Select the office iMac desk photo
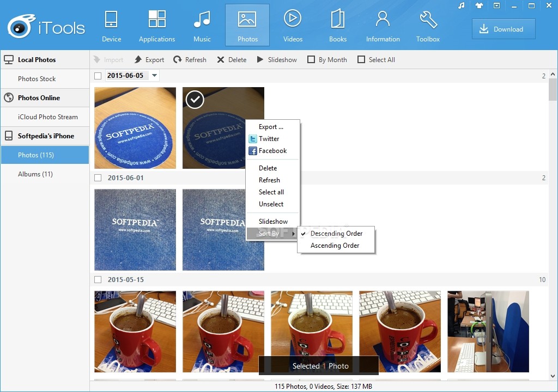This screenshot has height=392, width=558. [488, 332]
